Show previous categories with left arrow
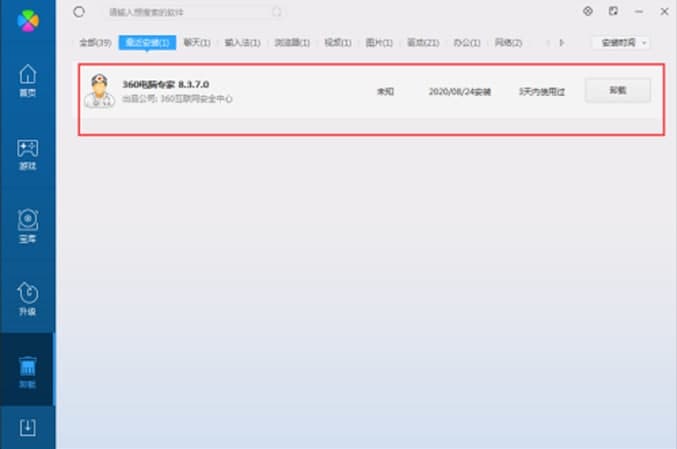The image size is (677, 449). point(548,43)
